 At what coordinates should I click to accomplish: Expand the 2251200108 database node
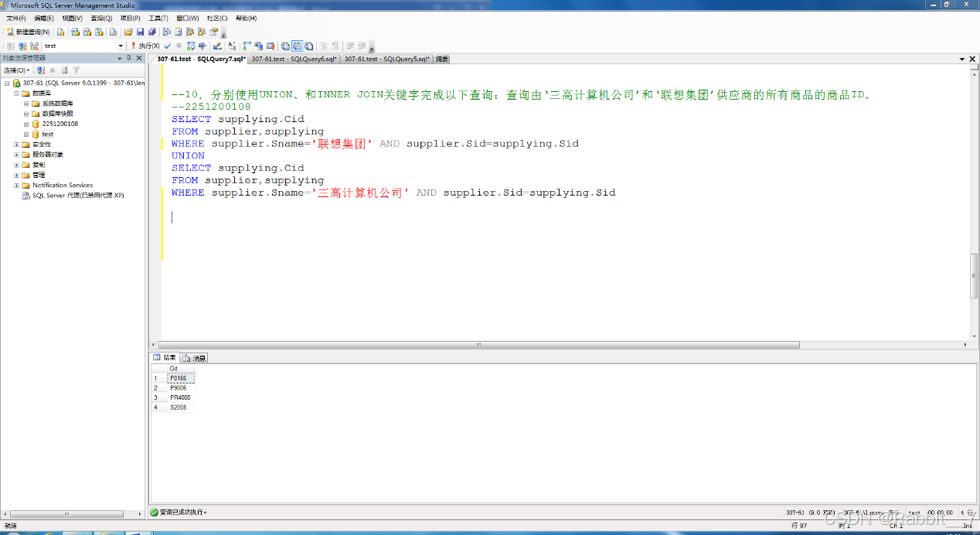26,124
